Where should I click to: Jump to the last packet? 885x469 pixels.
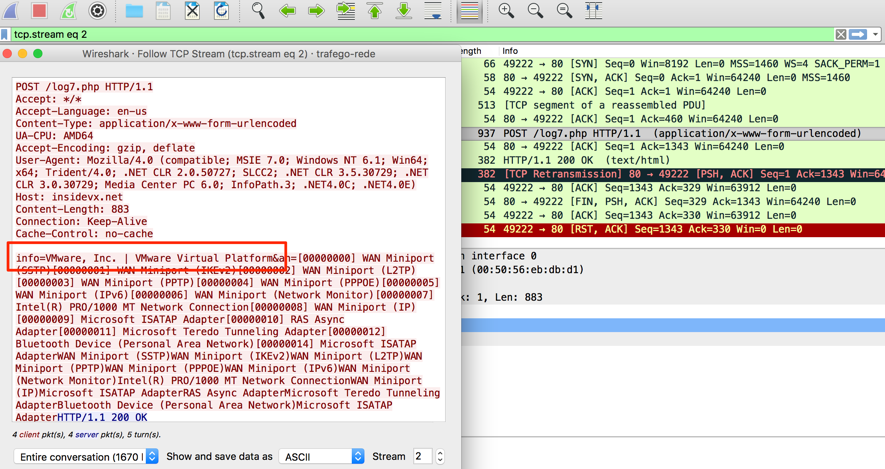click(x=404, y=10)
